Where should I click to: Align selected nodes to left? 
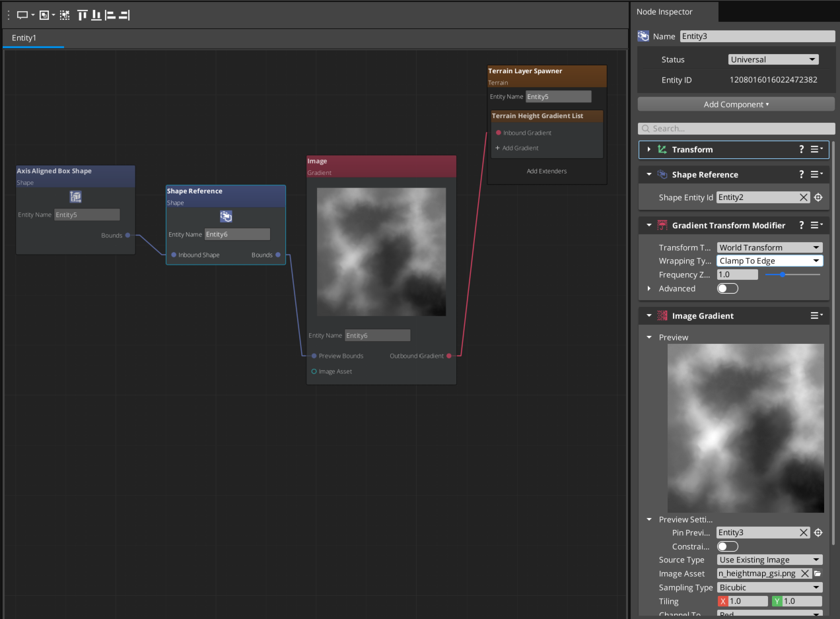[x=110, y=15]
